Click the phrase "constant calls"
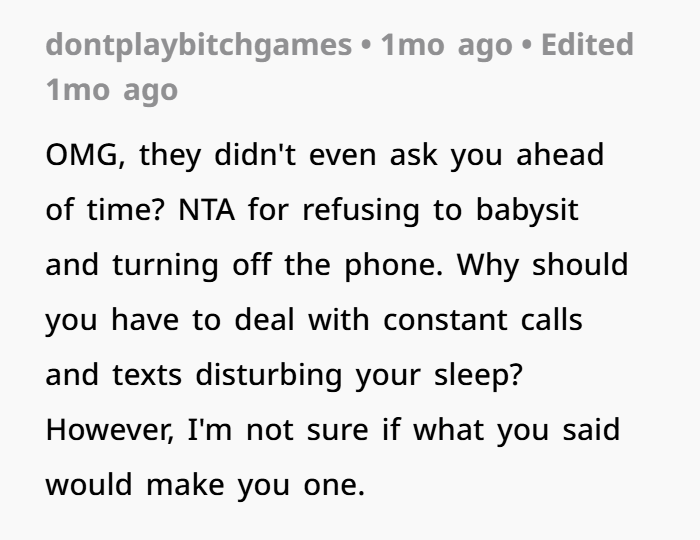The height and width of the screenshot is (540, 700). (483, 320)
